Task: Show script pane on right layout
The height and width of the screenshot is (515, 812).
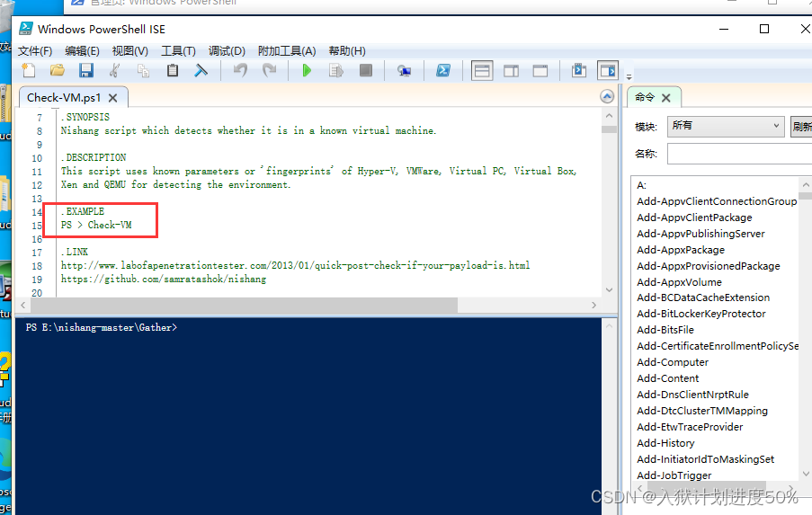Action: [x=511, y=70]
